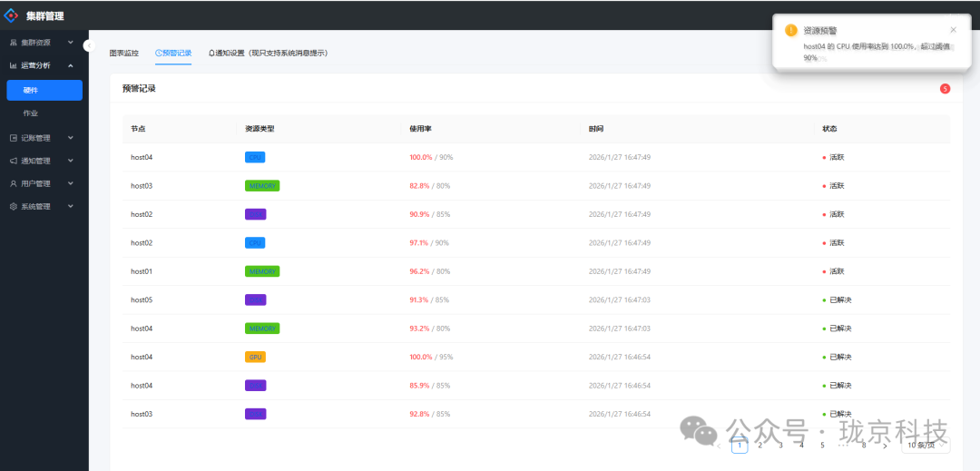Go to pagination page 5
Screen dimensions: 980x471
822,446
